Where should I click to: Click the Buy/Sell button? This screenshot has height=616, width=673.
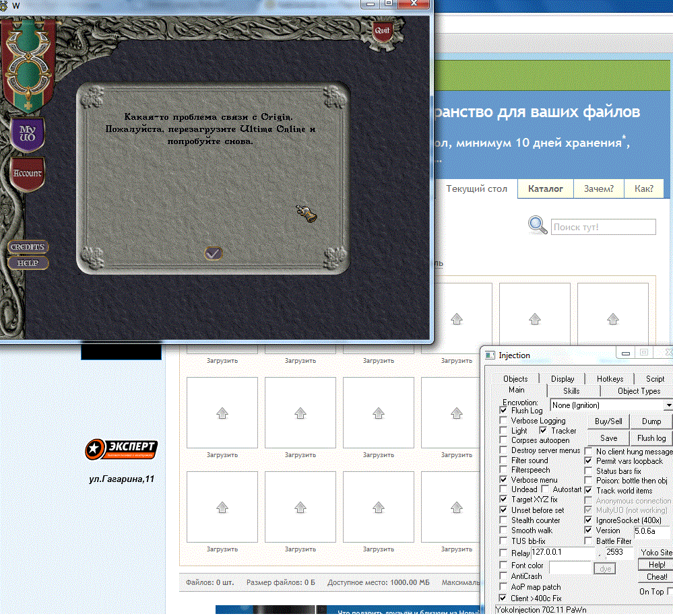click(x=608, y=421)
